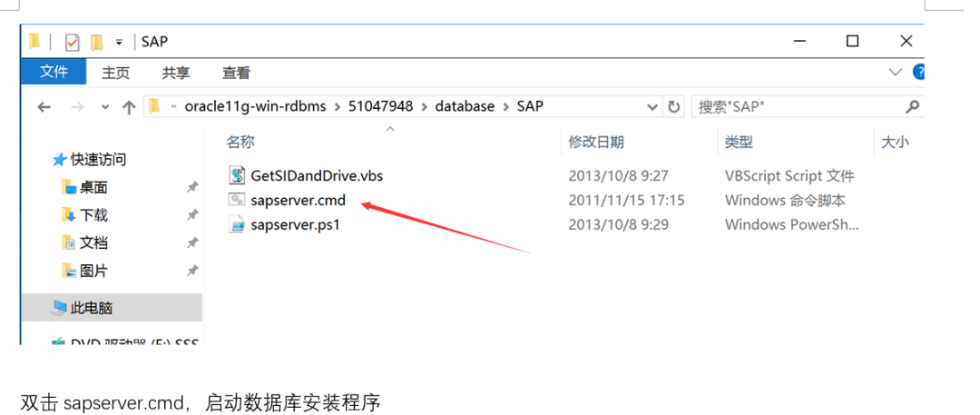Expand hidden path with the « chevron
The image size is (980, 415).
[173, 107]
